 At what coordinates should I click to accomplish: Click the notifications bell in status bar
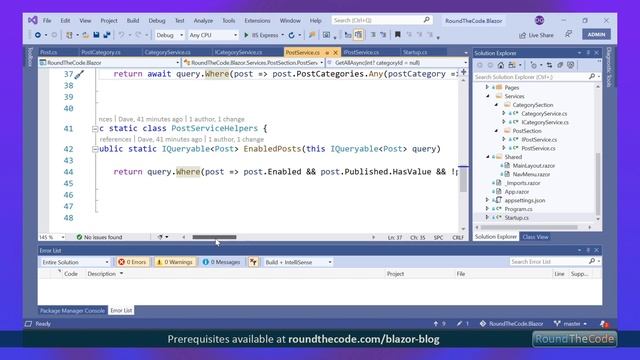click(x=604, y=324)
